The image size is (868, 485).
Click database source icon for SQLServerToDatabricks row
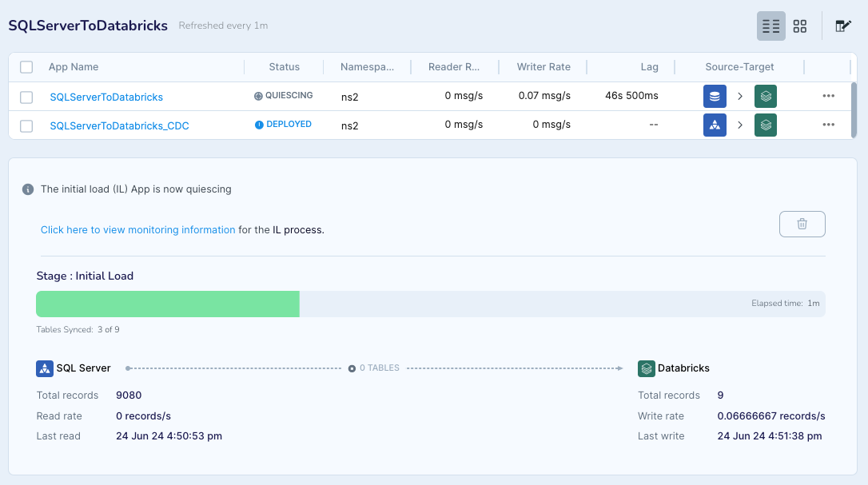[x=715, y=97]
